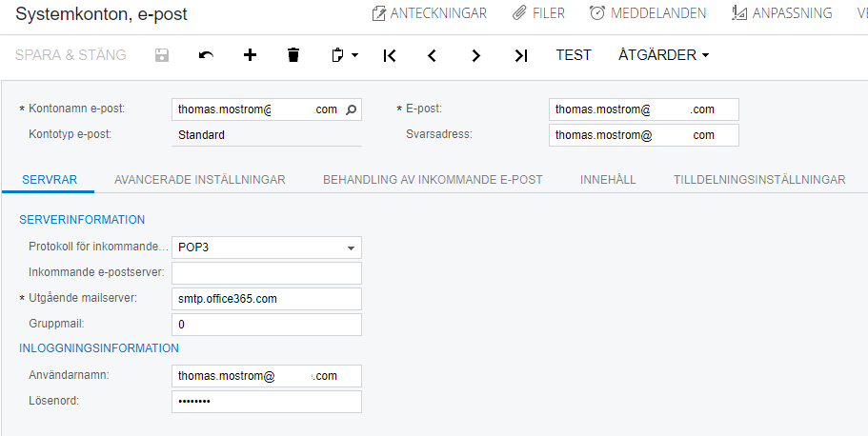Click the search icon in Kontonamn e-post
The image size is (868, 436).
click(351, 109)
